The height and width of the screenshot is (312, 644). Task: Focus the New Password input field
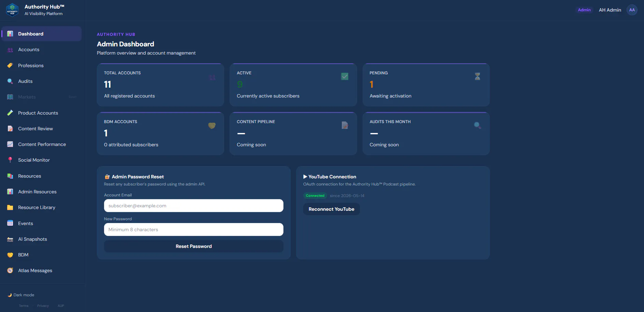[x=194, y=229]
